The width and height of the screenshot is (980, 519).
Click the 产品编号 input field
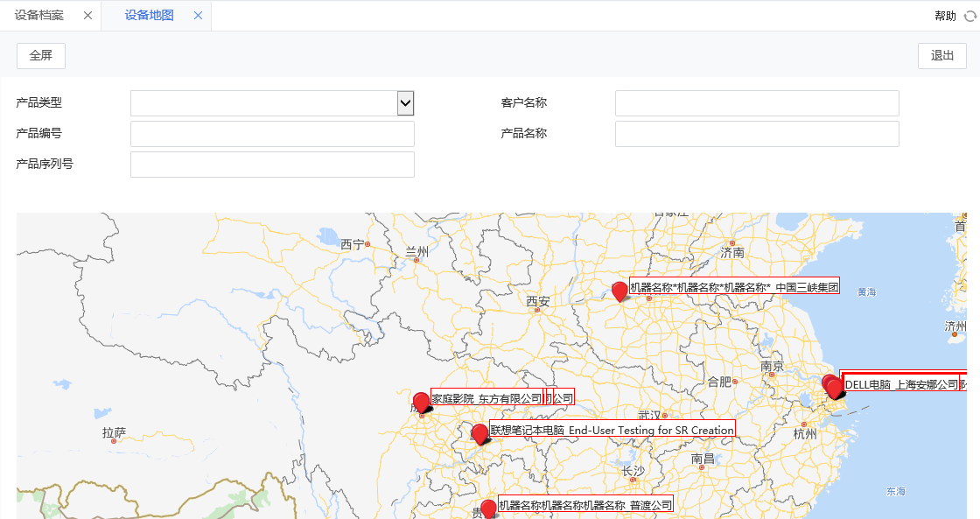[272, 133]
